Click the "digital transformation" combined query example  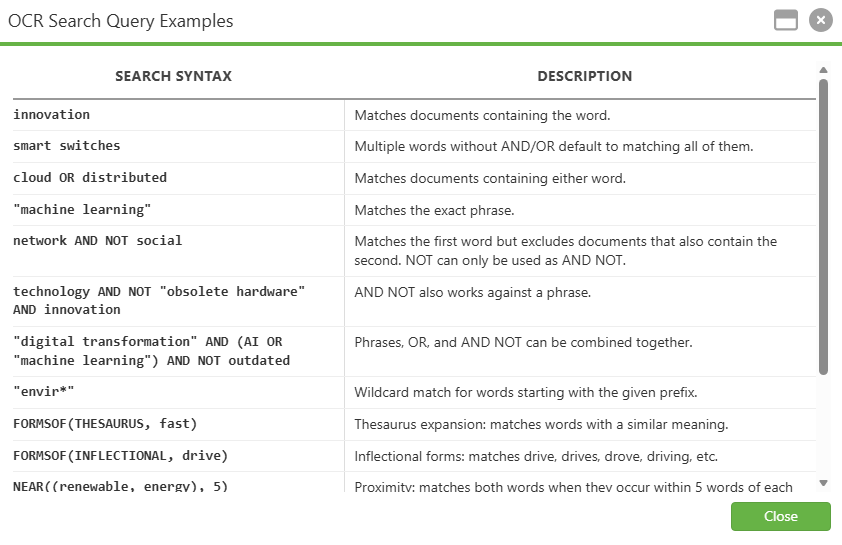(x=151, y=351)
